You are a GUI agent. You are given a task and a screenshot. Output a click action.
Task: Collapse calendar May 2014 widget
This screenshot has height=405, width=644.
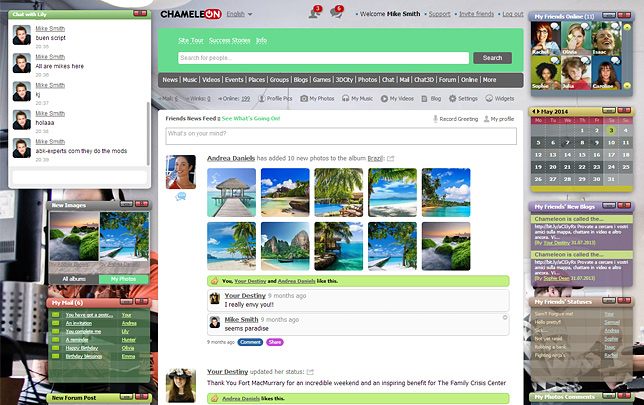(609, 110)
